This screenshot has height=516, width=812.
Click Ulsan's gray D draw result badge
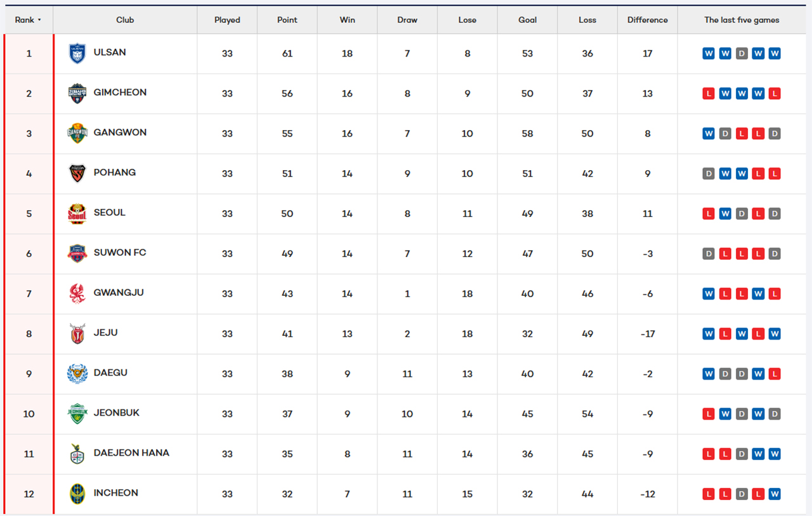(x=742, y=54)
